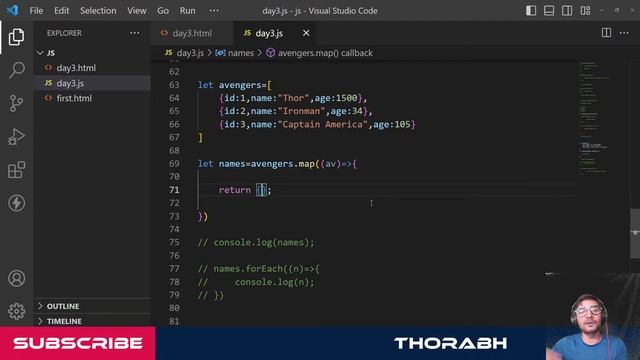Click the "Thor" string on line 64
The height and width of the screenshot is (360, 640).
pyautogui.click(x=293, y=98)
